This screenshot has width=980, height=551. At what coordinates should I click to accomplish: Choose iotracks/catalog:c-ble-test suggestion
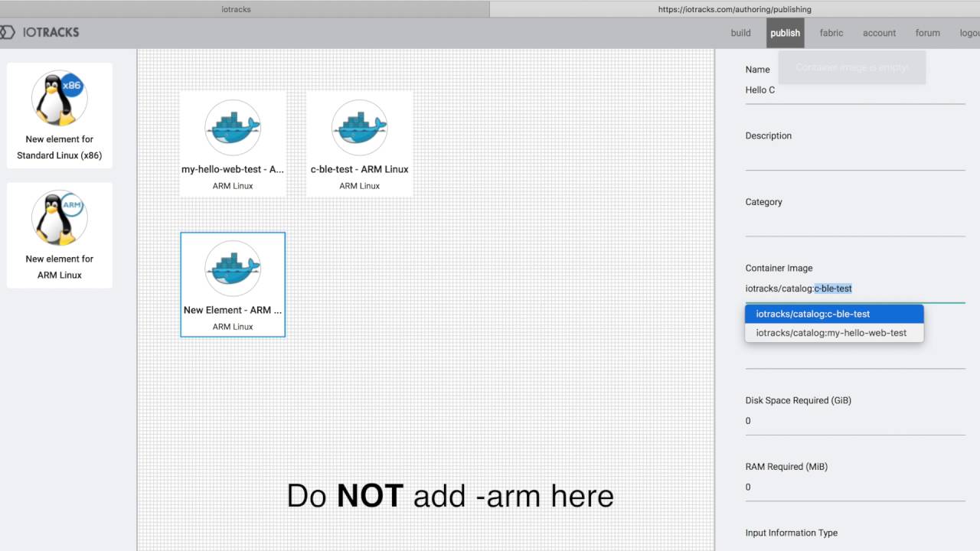pos(835,314)
